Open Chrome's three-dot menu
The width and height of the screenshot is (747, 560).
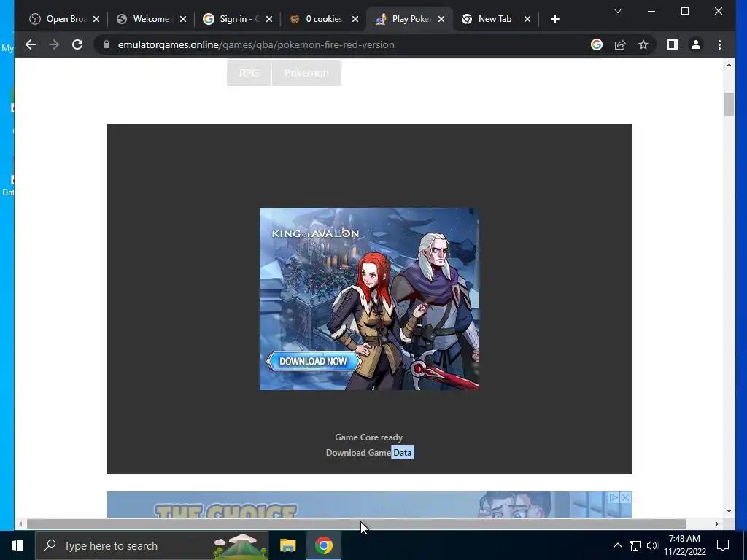pyautogui.click(x=719, y=44)
